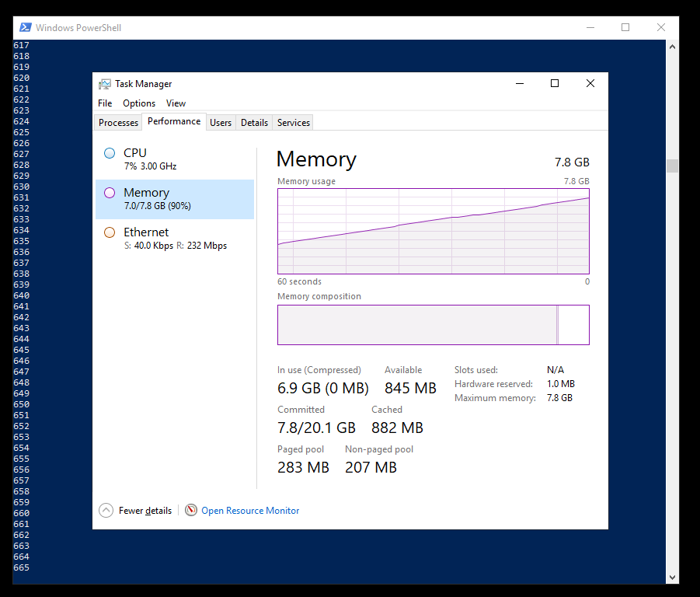Click the 7.8/20.1 GB committed value
This screenshot has height=597, width=700.
(316, 428)
